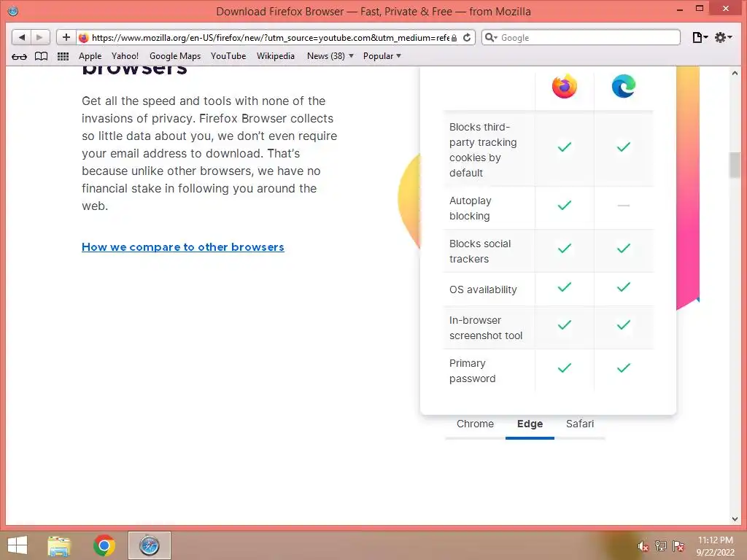Add bookmark with the plus button
The width and height of the screenshot is (747, 560).
pyautogui.click(x=66, y=37)
